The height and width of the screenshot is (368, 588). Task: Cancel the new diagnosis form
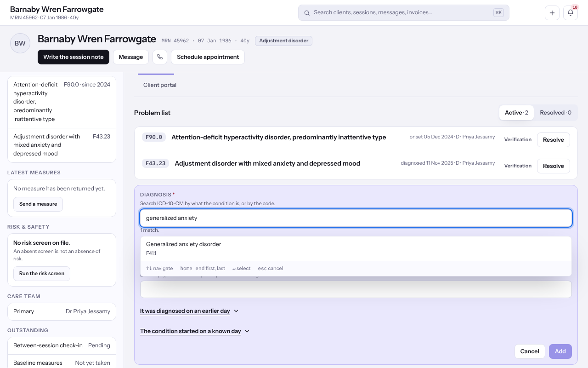point(530,351)
